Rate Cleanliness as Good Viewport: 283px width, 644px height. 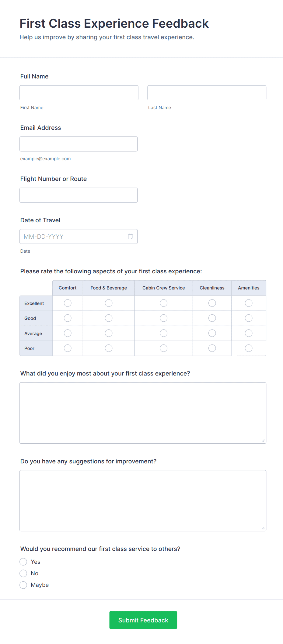[x=212, y=318]
